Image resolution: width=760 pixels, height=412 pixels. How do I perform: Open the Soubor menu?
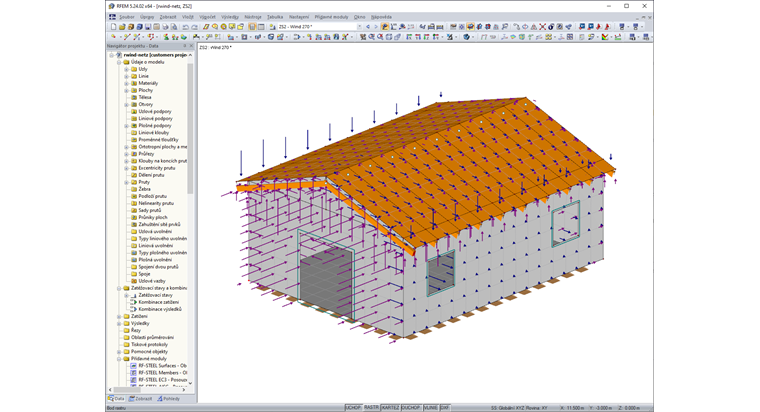(x=127, y=17)
